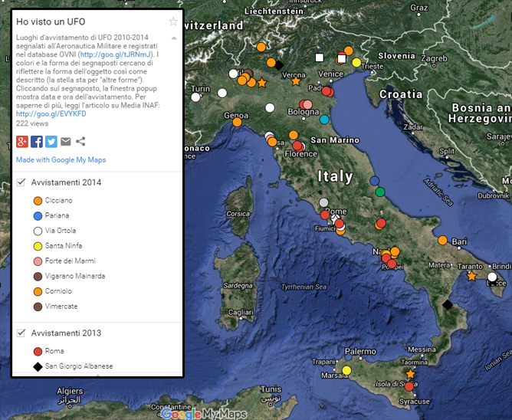Click the orange star marker near Taranto

click(471, 276)
